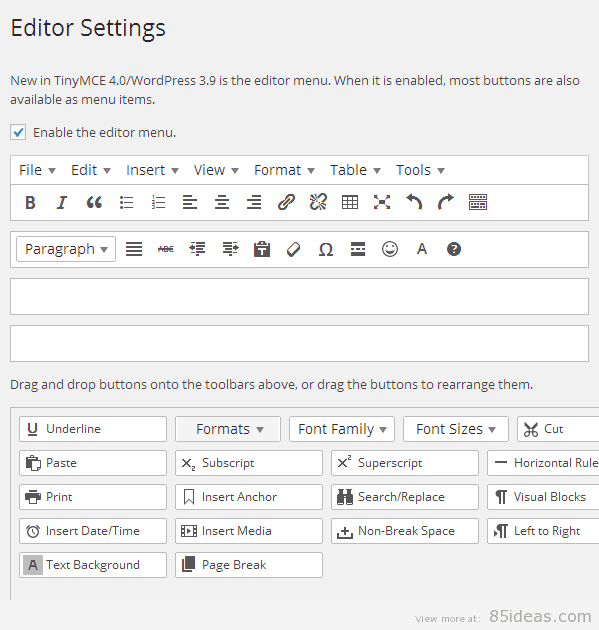
Task: Click the table icon in toolbar
Action: tap(350, 202)
